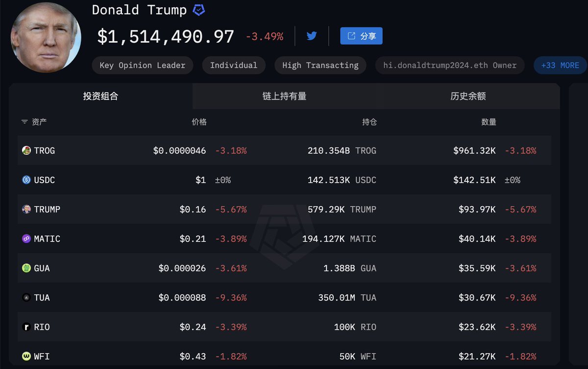Open the TROG asset name

45,150
